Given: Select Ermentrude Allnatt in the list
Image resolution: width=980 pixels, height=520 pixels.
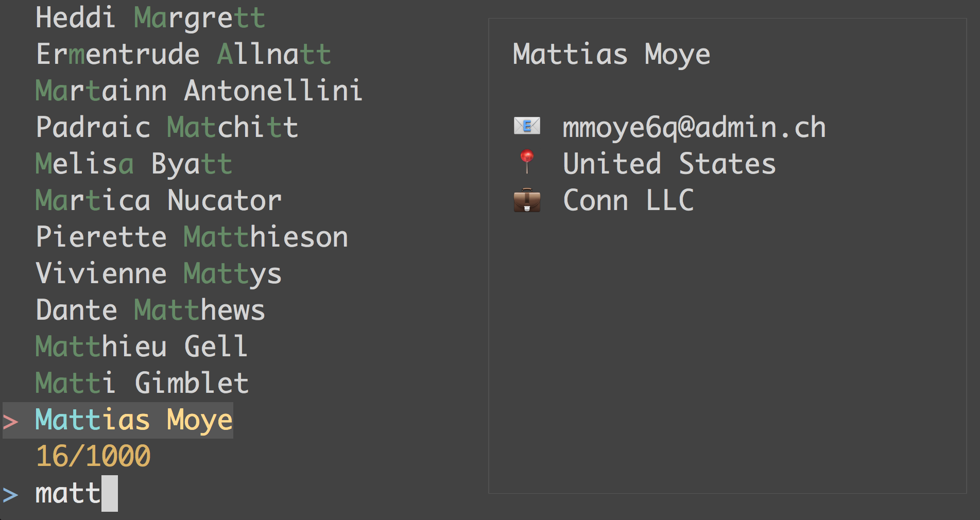Looking at the screenshot, I should (183, 55).
